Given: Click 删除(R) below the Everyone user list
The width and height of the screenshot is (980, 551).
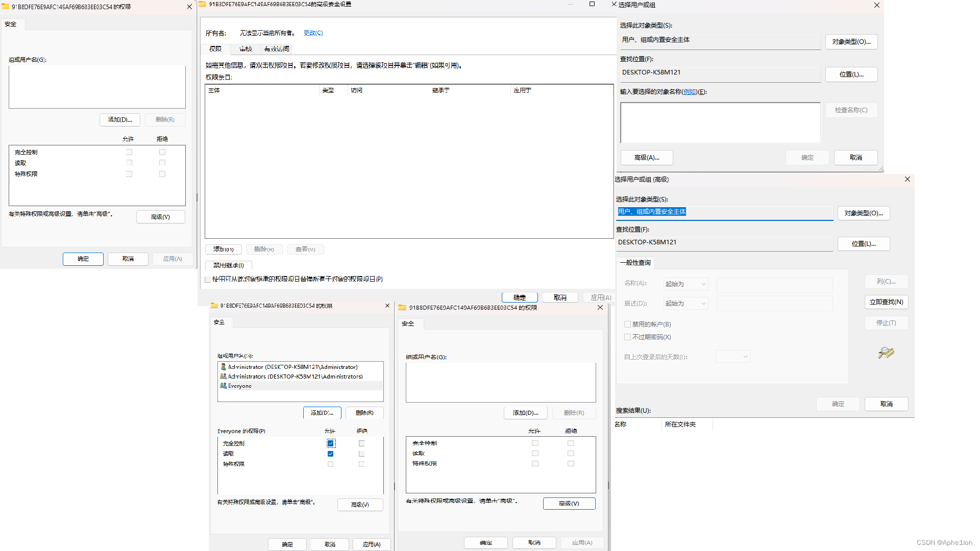Looking at the screenshot, I should [x=364, y=413].
